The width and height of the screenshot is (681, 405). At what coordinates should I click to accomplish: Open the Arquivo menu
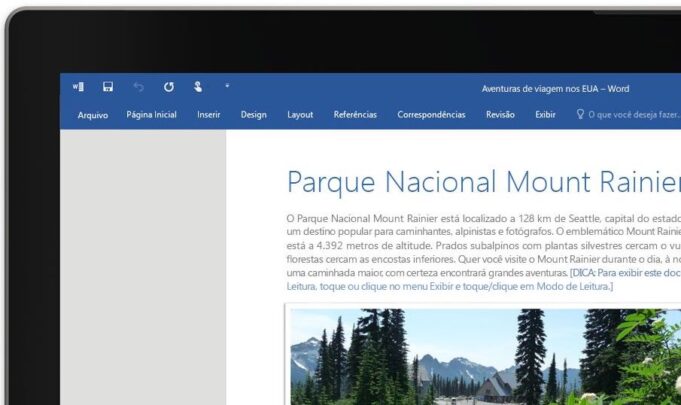pyautogui.click(x=92, y=115)
